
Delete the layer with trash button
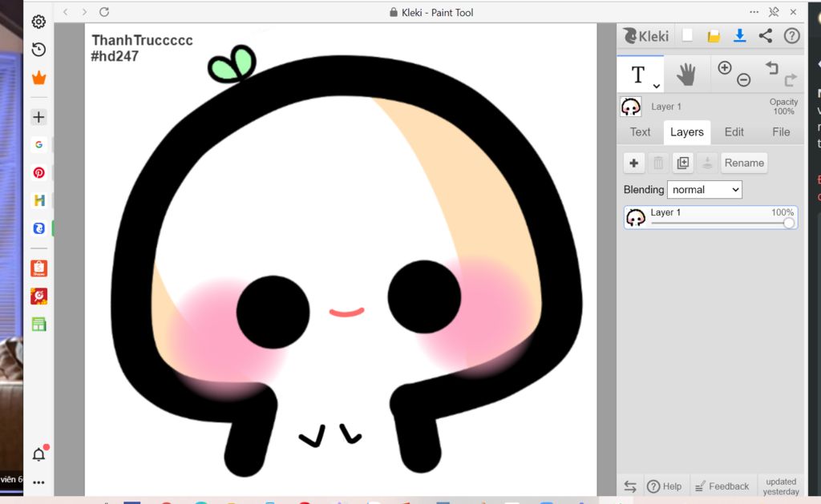click(x=658, y=163)
